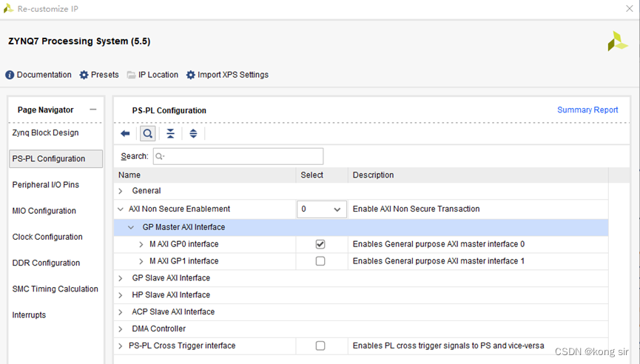Click the M AXI GP1 interface label
640x364 pixels.
tap(184, 261)
